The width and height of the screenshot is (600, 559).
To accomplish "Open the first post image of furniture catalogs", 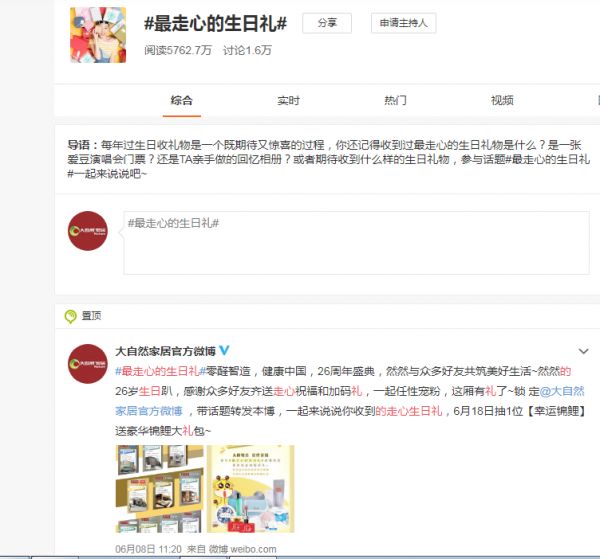I will pyautogui.click(x=159, y=488).
